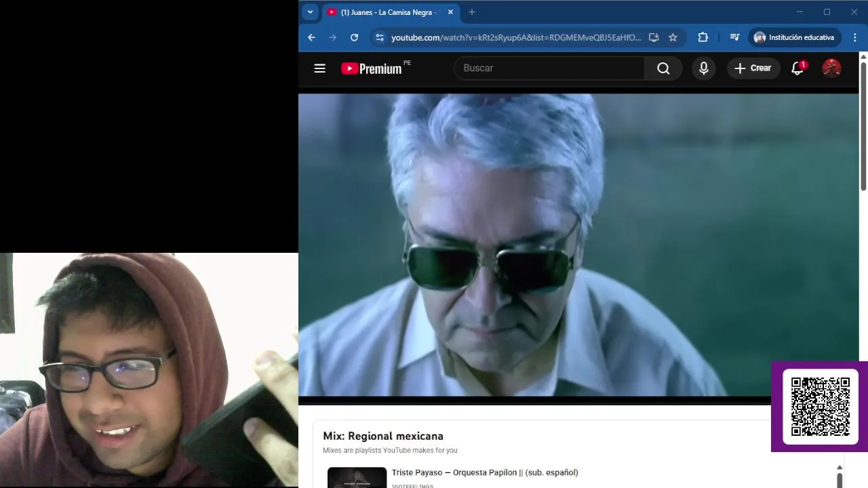Image resolution: width=868 pixels, height=488 pixels.
Task: Reload the YouTube page
Action: [x=354, y=37]
